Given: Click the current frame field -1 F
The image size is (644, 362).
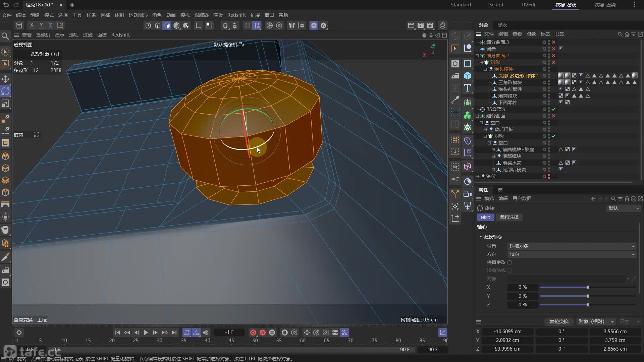Looking at the screenshot, I should pos(229,332).
